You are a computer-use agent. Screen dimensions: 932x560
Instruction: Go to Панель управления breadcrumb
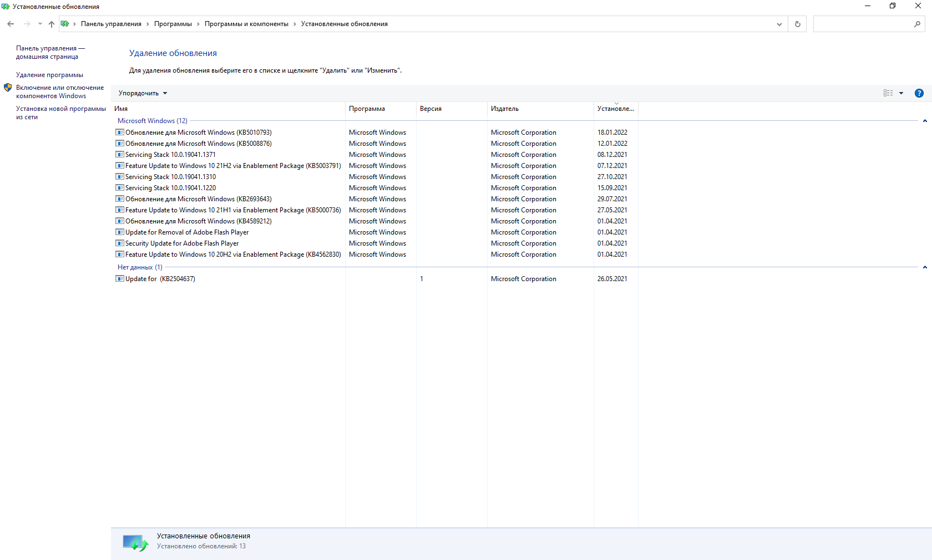[x=111, y=24]
